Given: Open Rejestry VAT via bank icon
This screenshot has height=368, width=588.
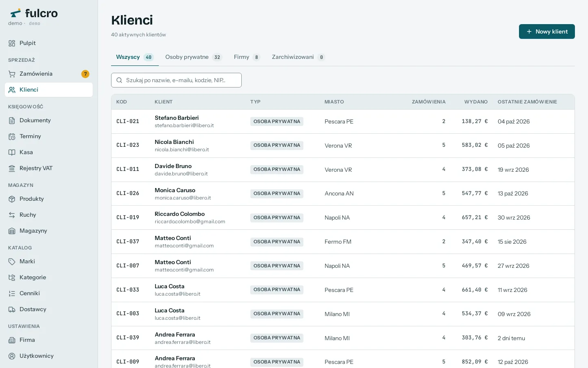Looking at the screenshot, I should click(12, 168).
